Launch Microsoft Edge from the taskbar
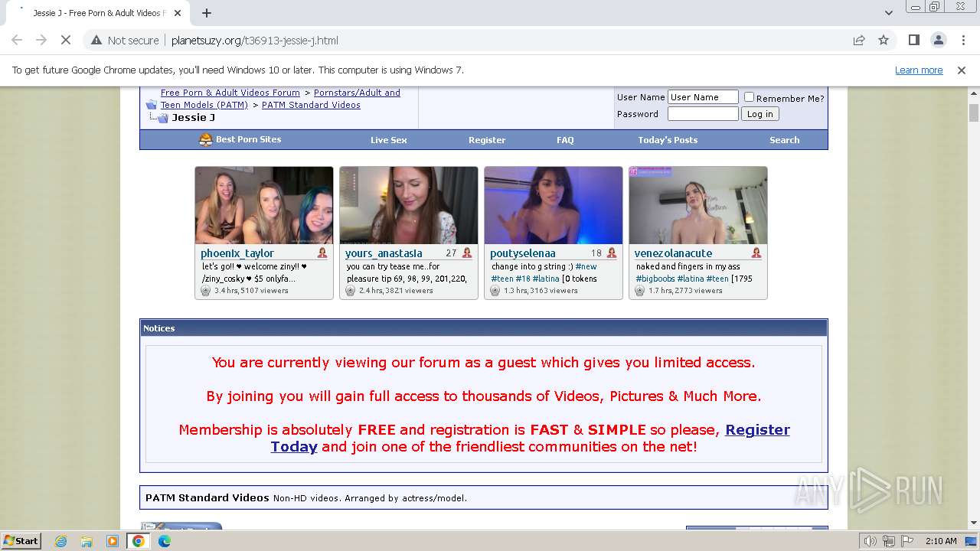980x551 pixels. click(x=165, y=541)
